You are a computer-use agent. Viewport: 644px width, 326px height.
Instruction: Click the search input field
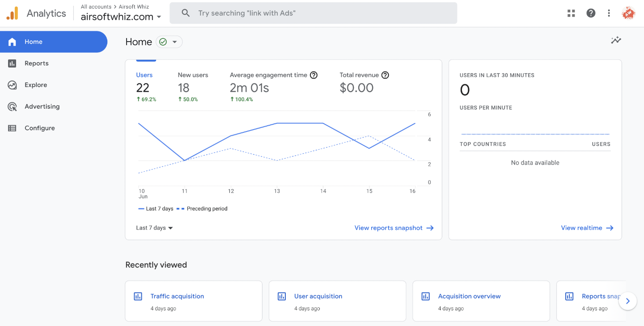click(x=313, y=13)
